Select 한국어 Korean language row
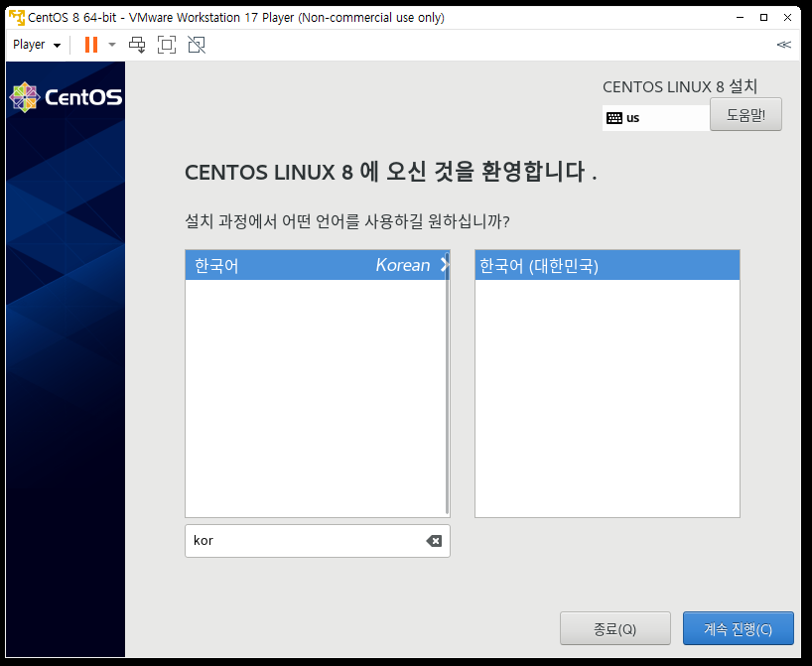The width and height of the screenshot is (812, 666). pos(316,265)
